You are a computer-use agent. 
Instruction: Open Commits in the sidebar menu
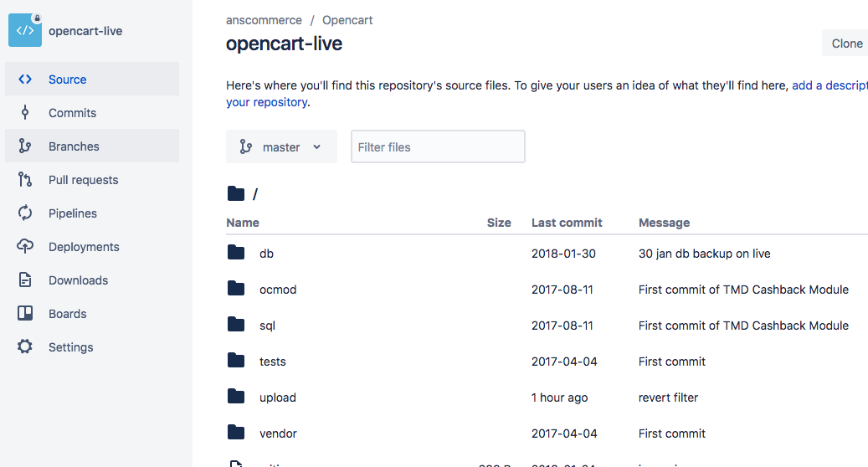92,113
